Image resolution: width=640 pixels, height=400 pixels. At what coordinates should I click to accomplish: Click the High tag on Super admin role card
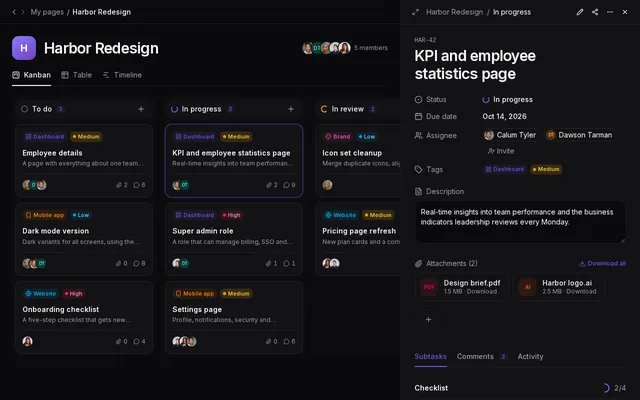pyautogui.click(x=231, y=215)
